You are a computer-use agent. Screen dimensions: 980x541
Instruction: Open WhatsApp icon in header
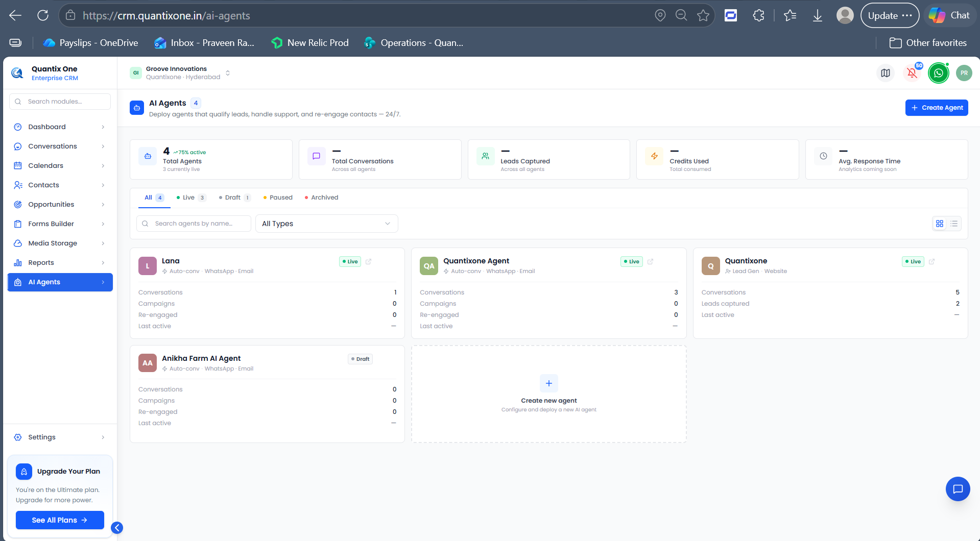pyautogui.click(x=939, y=73)
